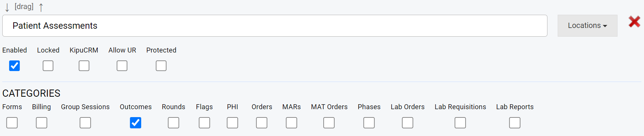Viewport: 644px width, 136px height.
Task: Check the Lab Reports checkbox
Action: click(x=515, y=123)
